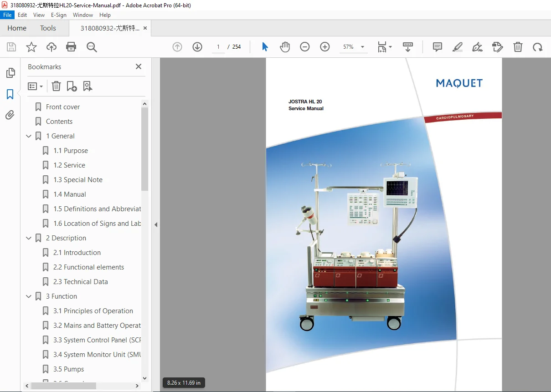Add a new bookmark icon
551x392 pixels.
click(x=72, y=86)
